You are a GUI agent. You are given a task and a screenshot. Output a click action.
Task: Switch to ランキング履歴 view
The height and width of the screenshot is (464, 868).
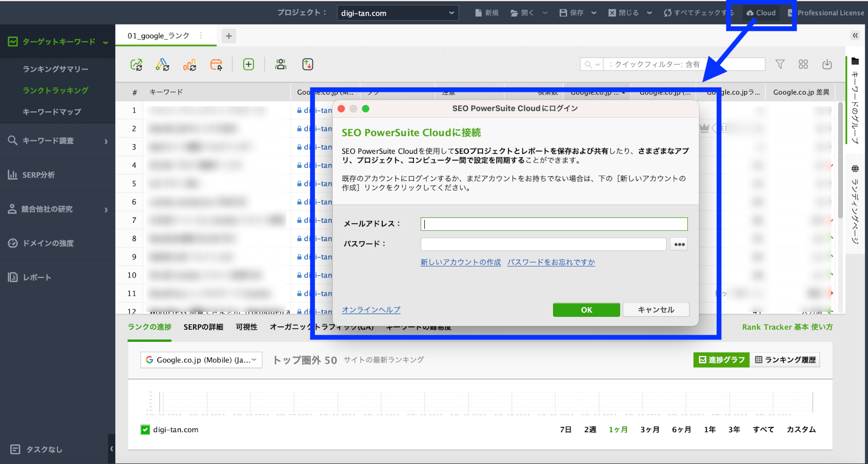785,360
